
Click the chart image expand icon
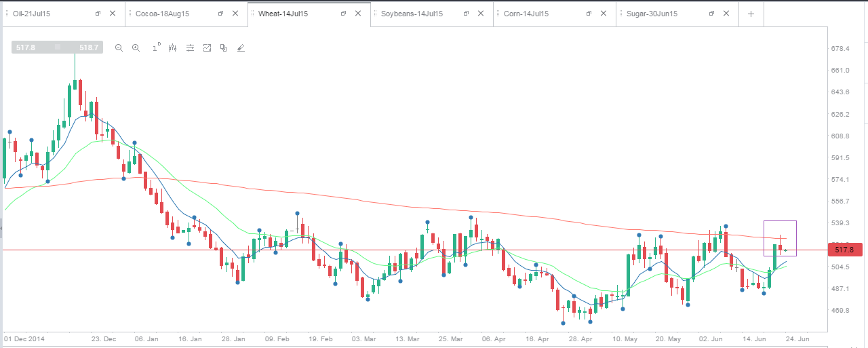click(207, 47)
